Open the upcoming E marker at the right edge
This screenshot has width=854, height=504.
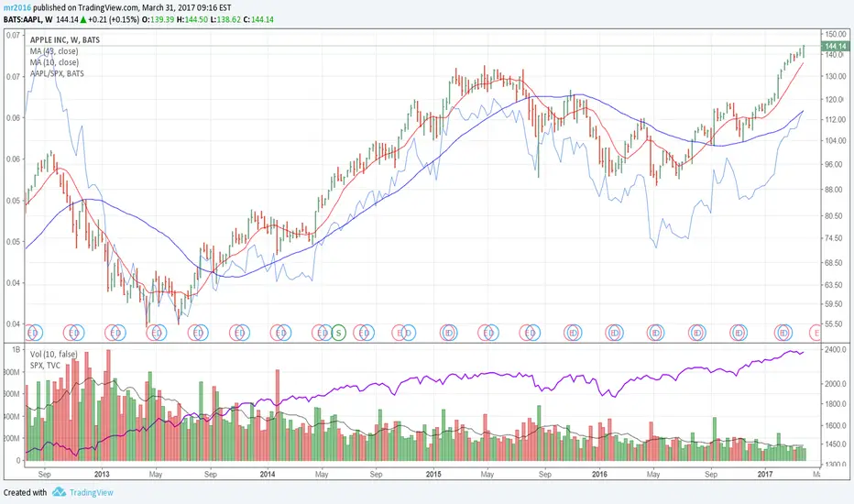pos(816,333)
